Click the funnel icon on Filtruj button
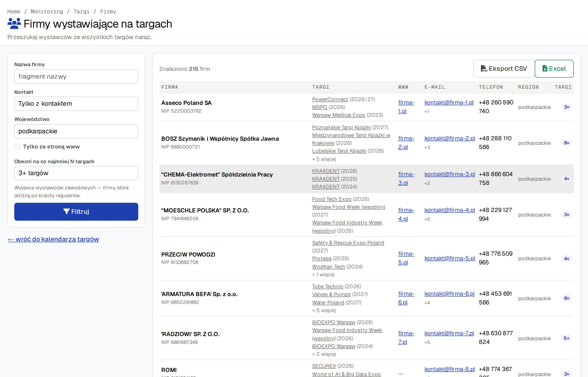This screenshot has width=588, height=377. [x=66, y=211]
